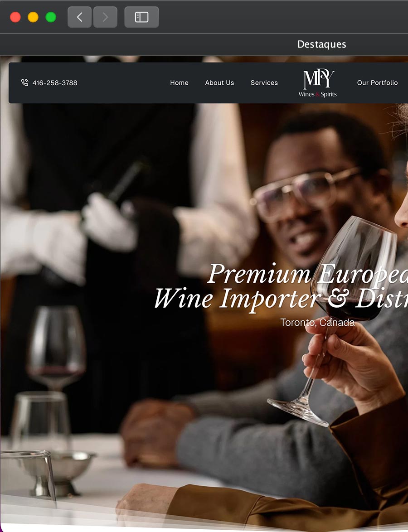This screenshot has width=408, height=532.
Task: Go back using the browser back arrow
Action: pyautogui.click(x=79, y=17)
